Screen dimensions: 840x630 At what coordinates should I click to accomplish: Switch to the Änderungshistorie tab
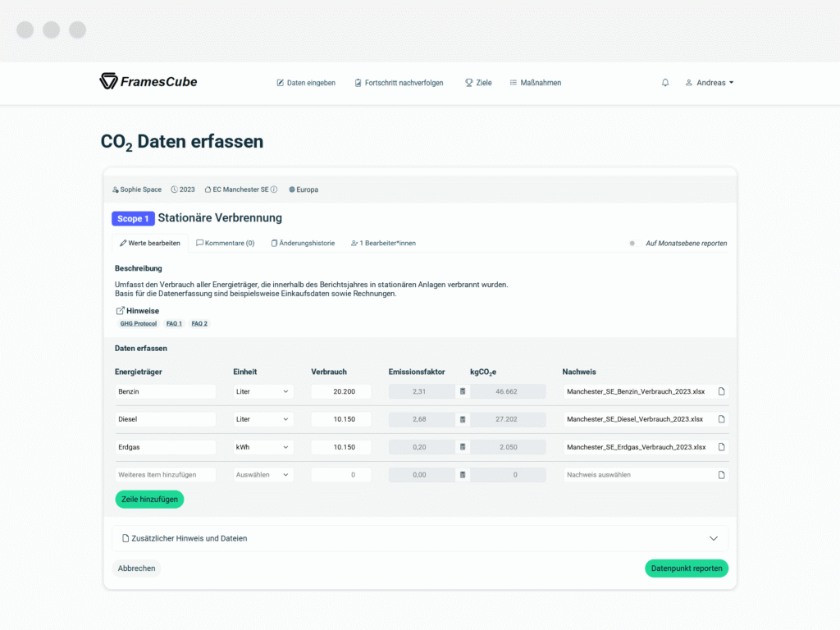303,243
